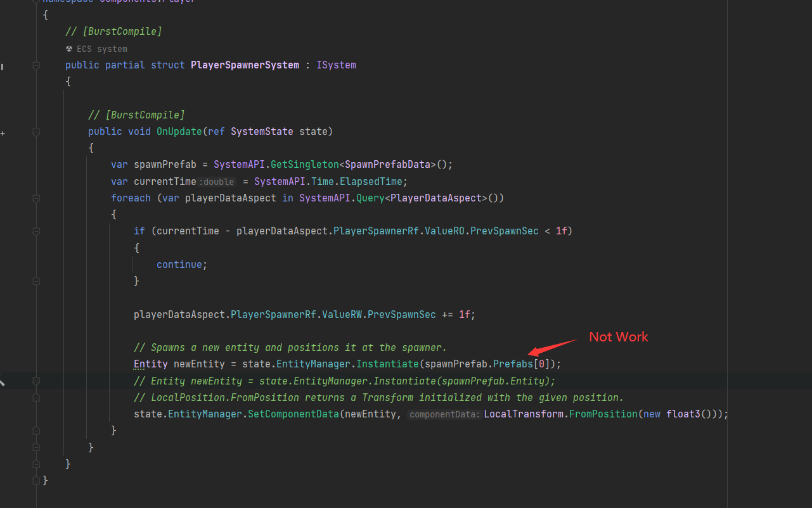Click the plus icon in the left gutter
812x508 pixels.
[x=3, y=133]
